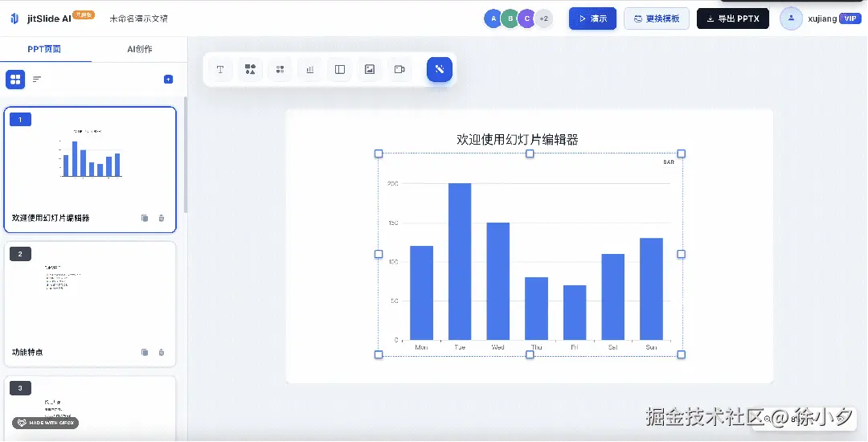Click the 导出 PPTX export button
This screenshot has height=442, width=868.
point(732,18)
